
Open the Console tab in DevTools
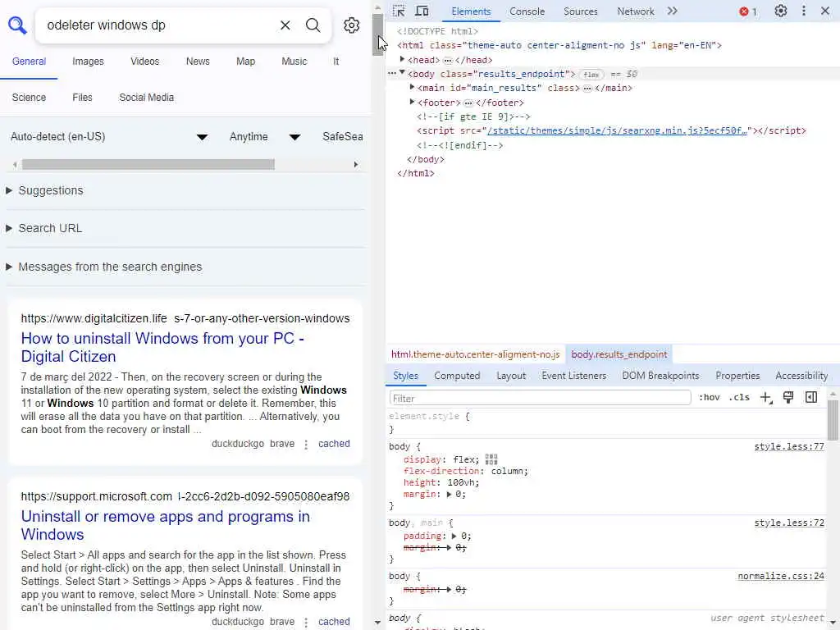(527, 11)
